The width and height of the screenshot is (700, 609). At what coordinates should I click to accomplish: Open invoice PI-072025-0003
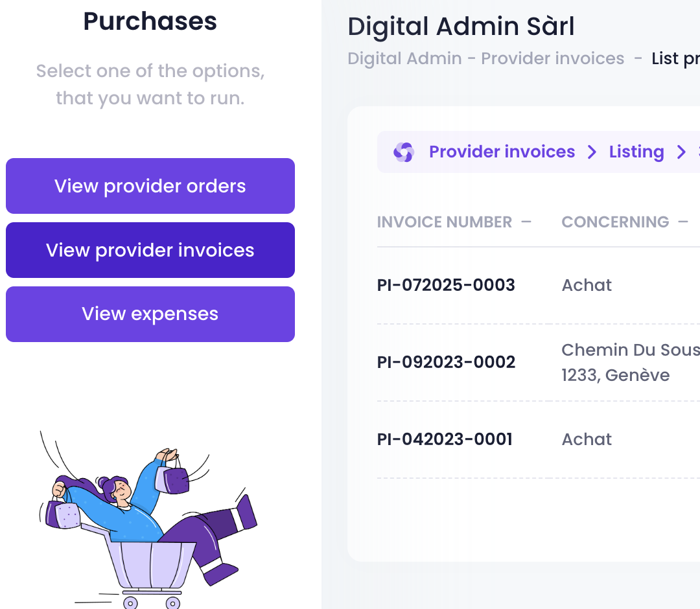pos(446,285)
